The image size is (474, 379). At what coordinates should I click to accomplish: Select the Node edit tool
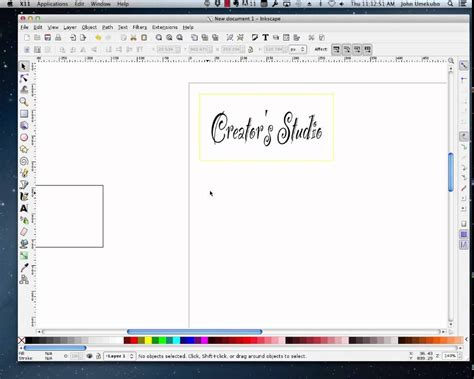coord(24,78)
